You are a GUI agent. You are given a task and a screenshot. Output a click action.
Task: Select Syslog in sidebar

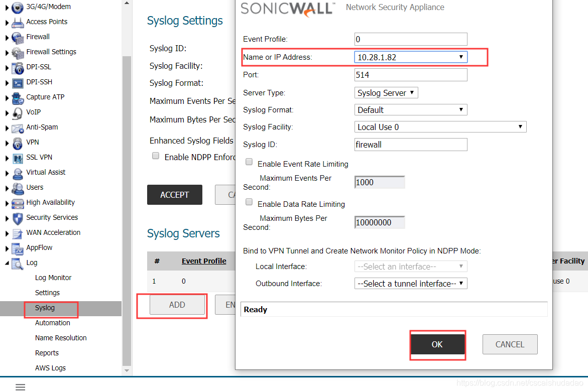tap(45, 308)
